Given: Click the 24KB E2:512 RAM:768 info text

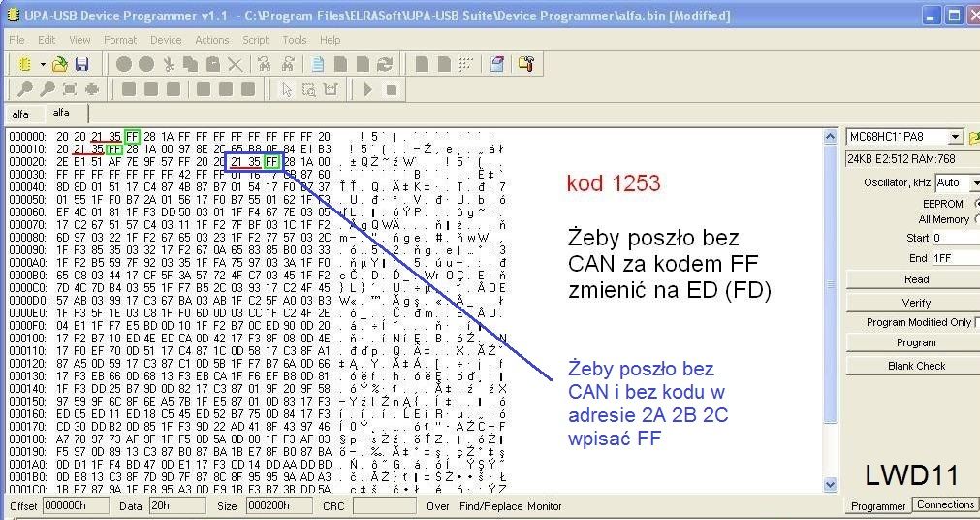Looking at the screenshot, I should [901, 159].
